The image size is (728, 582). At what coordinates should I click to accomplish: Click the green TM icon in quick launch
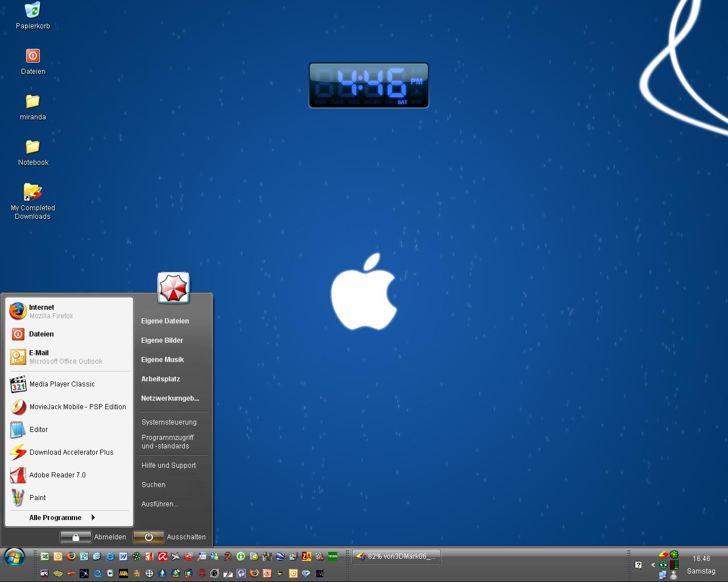tap(333, 556)
